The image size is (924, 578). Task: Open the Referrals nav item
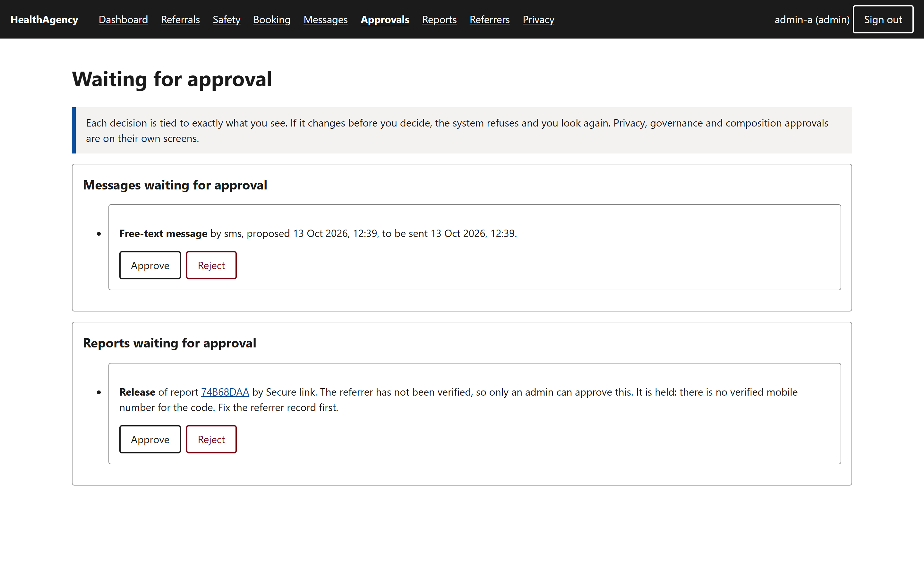click(180, 20)
